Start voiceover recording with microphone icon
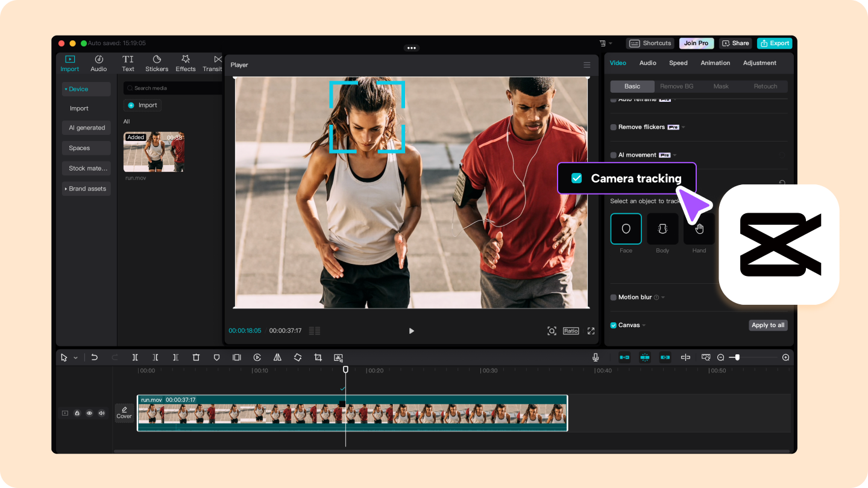 (x=596, y=357)
